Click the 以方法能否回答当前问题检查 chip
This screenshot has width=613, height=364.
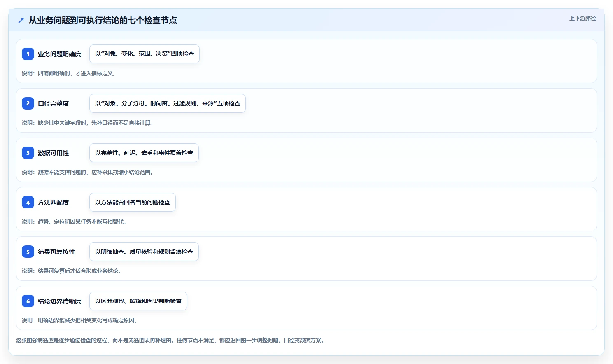tap(133, 202)
